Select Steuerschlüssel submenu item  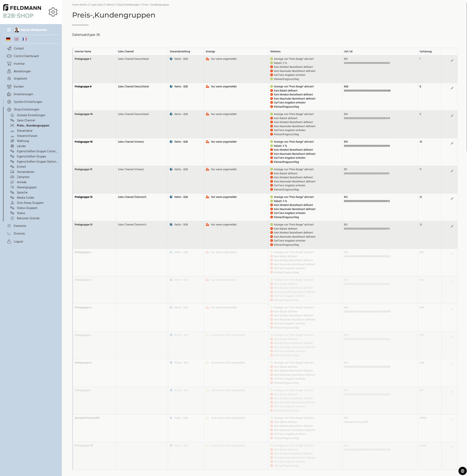27,136
